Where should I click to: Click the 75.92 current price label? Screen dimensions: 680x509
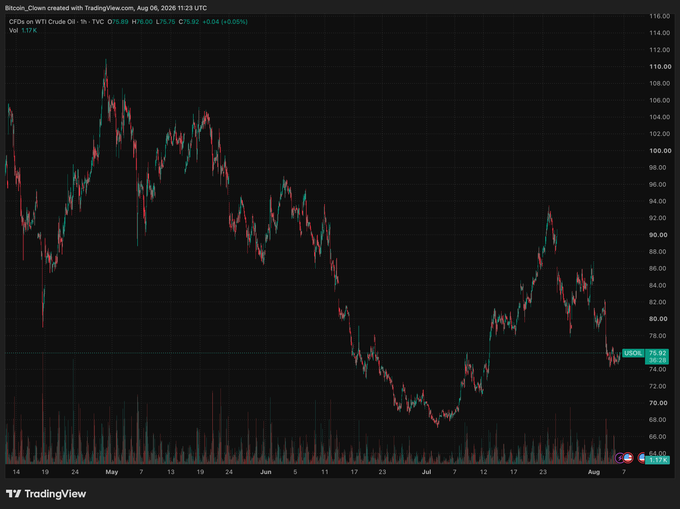click(x=657, y=353)
